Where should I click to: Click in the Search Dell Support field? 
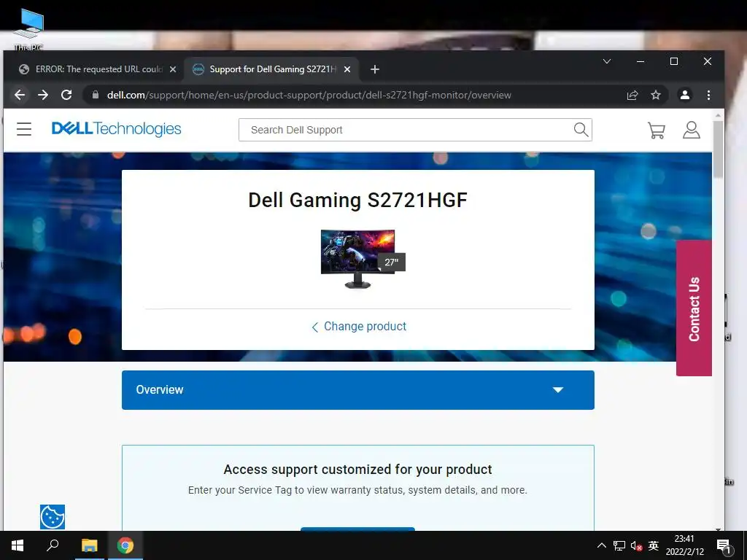405,130
